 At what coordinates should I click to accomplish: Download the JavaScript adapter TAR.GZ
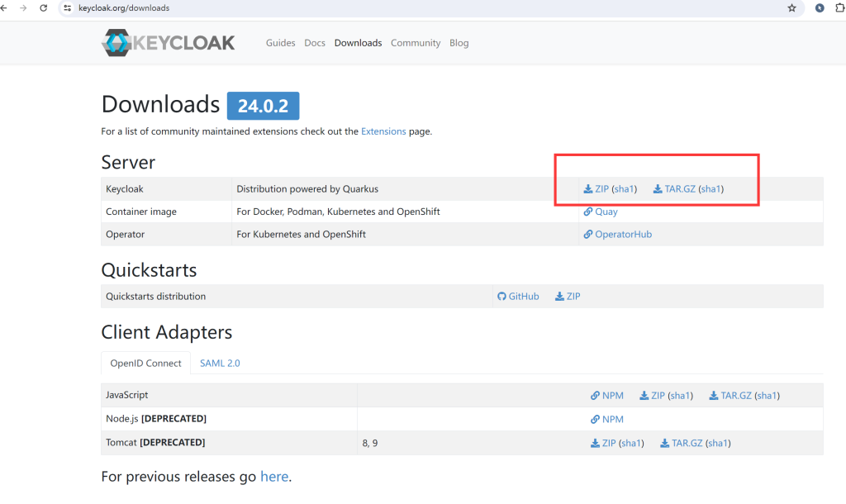pyautogui.click(x=730, y=396)
